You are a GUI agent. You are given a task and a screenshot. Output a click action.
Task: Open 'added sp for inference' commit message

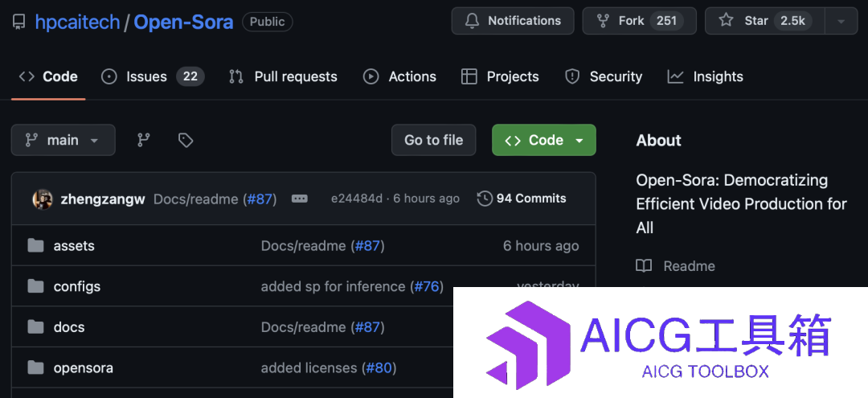tap(334, 286)
